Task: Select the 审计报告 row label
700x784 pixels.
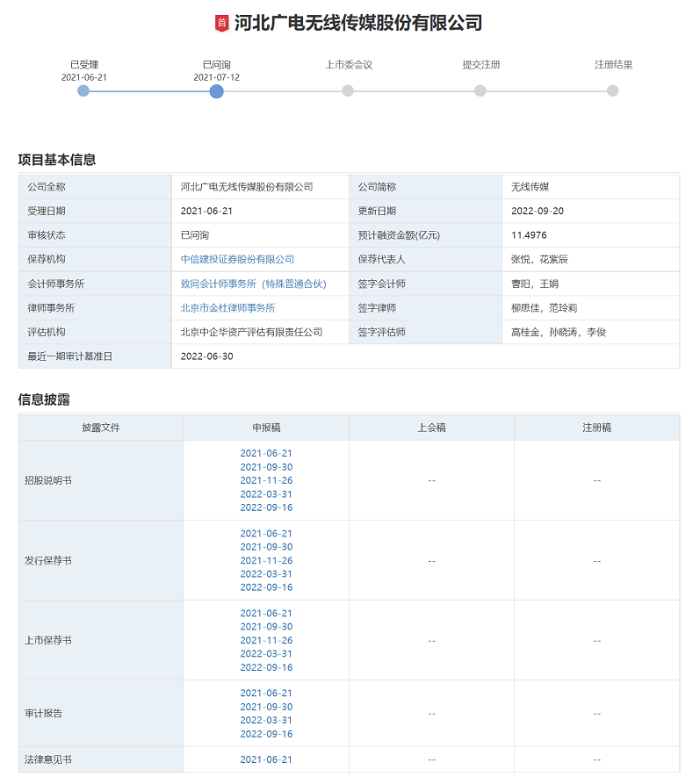Action: point(44,714)
